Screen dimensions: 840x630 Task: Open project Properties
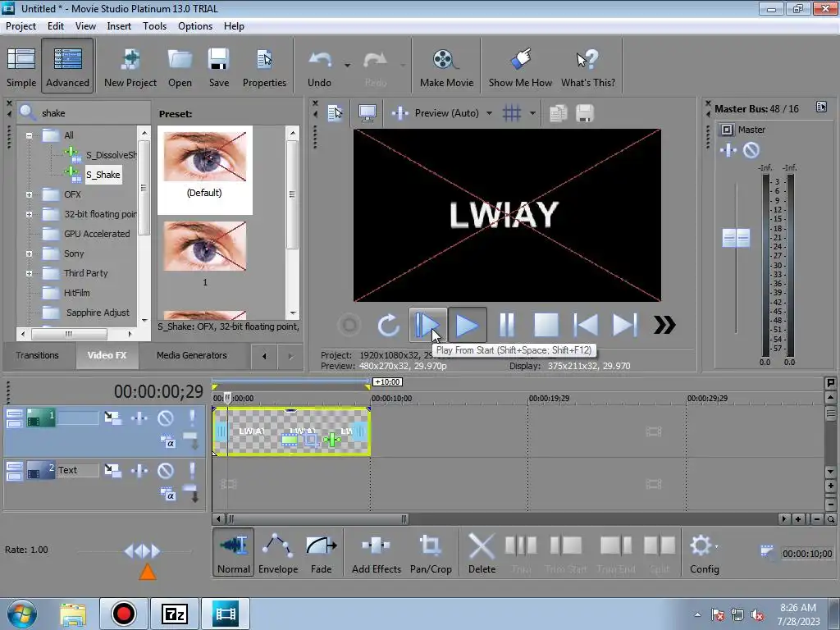tap(264, 67)
